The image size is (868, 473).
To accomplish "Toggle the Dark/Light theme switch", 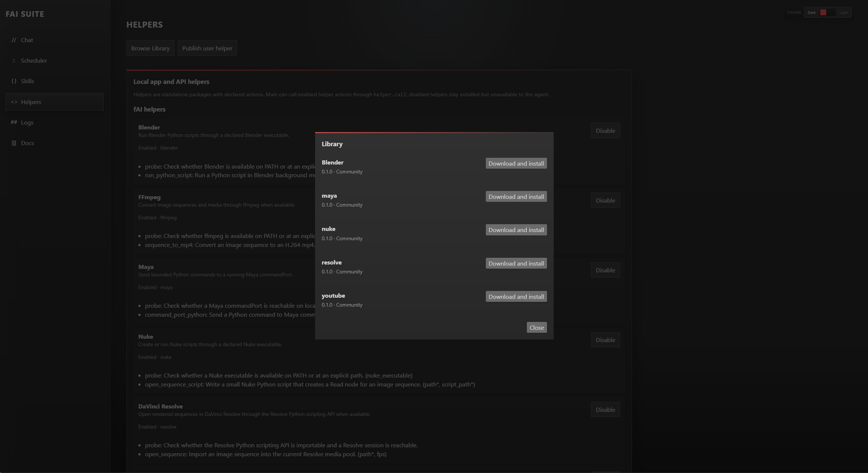I will [827, 12].
